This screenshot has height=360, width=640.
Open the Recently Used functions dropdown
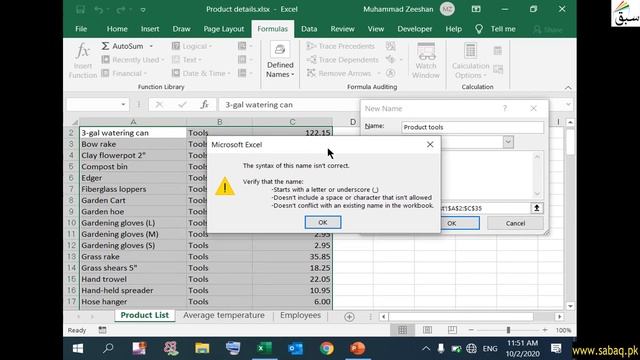132,60
